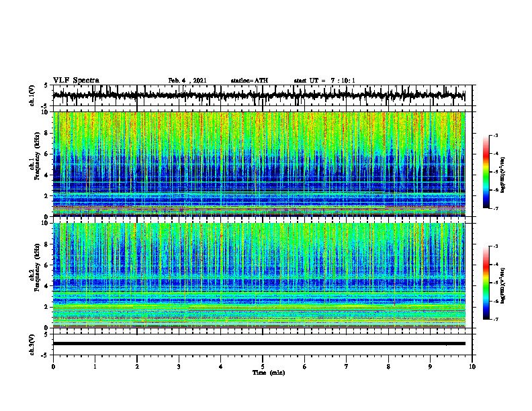Click the ch.2 colorbar log(PSD) unit label
This screenshot has width=532, height=411.
503,285
